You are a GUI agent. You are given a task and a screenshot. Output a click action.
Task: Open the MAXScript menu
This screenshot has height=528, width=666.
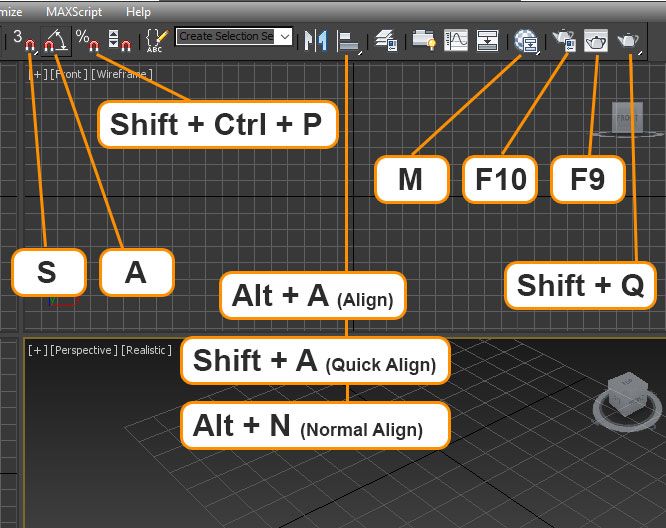click(74, 11)
